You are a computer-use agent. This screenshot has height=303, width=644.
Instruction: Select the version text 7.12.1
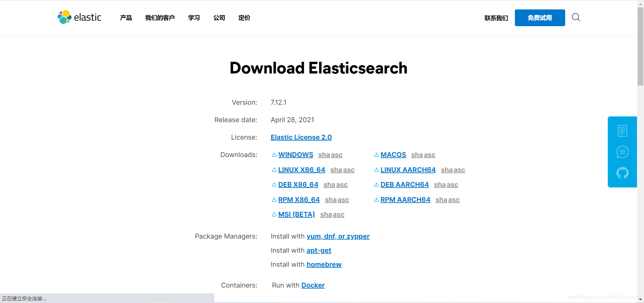pos(278,102)
